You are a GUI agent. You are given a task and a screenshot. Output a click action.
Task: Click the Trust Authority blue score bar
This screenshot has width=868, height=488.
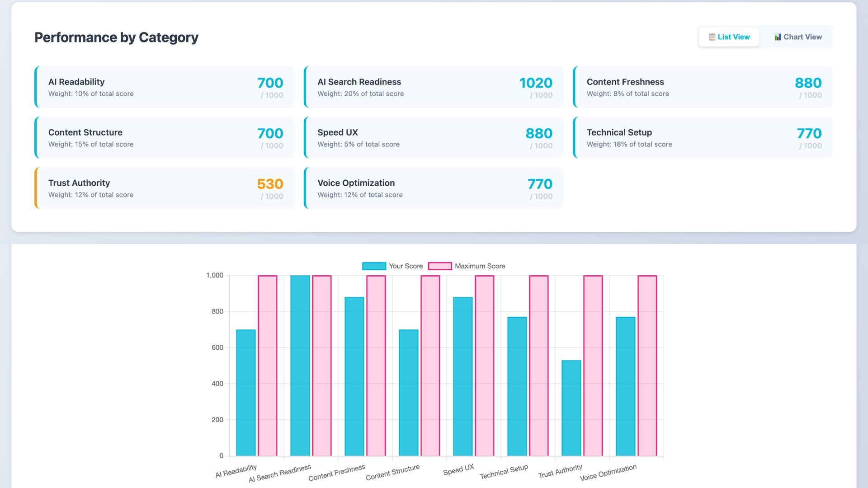[571, 408]
